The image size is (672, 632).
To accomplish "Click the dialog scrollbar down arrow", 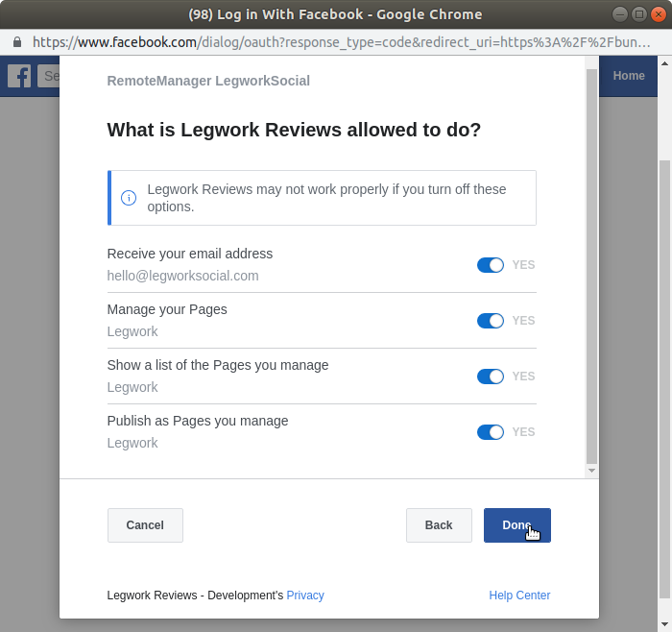I will (591, 471).
